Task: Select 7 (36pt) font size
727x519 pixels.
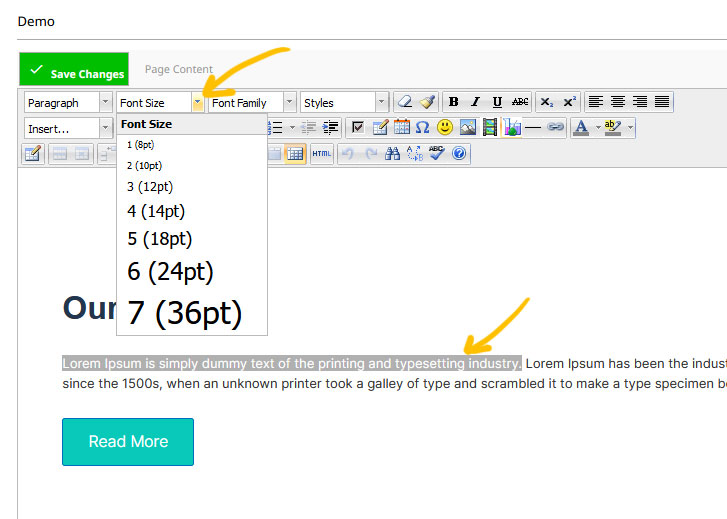Action: point(185,313)
